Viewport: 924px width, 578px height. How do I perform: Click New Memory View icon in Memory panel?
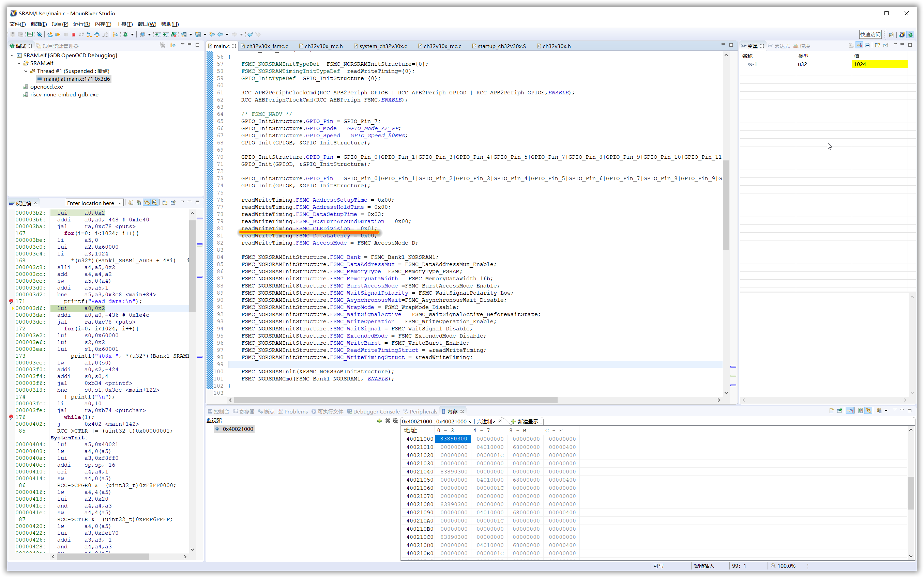tap(832, 410)
